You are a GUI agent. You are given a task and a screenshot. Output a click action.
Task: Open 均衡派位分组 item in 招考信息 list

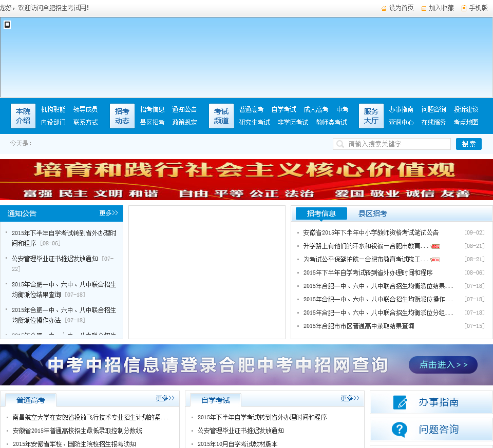point(378,313)
